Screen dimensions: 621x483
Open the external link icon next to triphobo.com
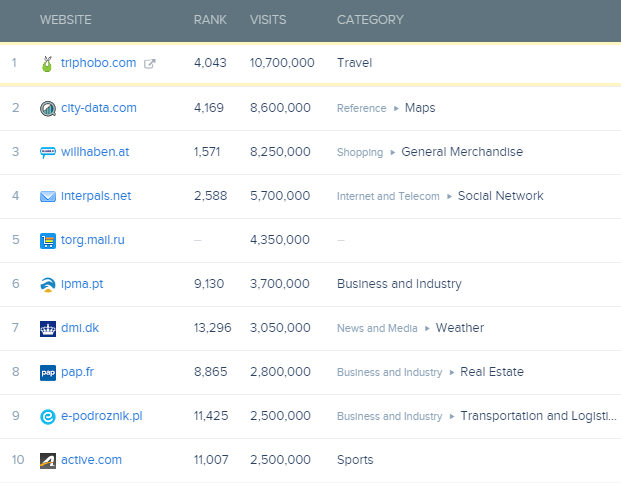pyautogui.click(x=149, y=63)
